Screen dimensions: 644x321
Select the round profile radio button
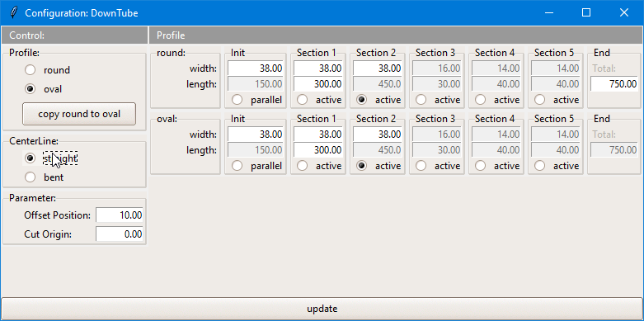point(30,70)
